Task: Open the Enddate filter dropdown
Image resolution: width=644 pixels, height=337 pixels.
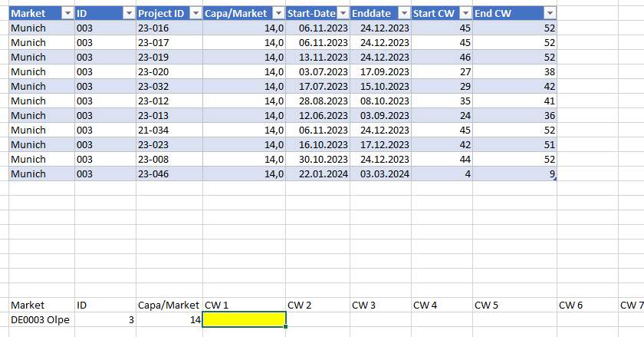Action: (404, 14)
